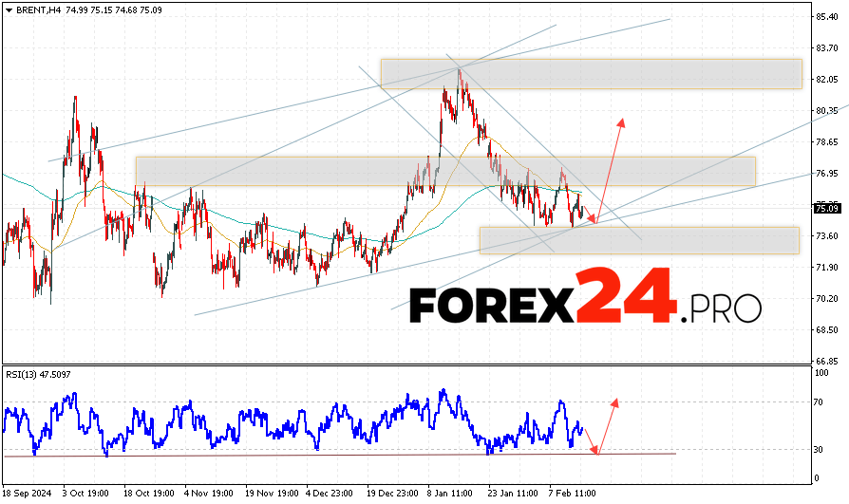Click the 85.40 price axis label

point(825,17)
